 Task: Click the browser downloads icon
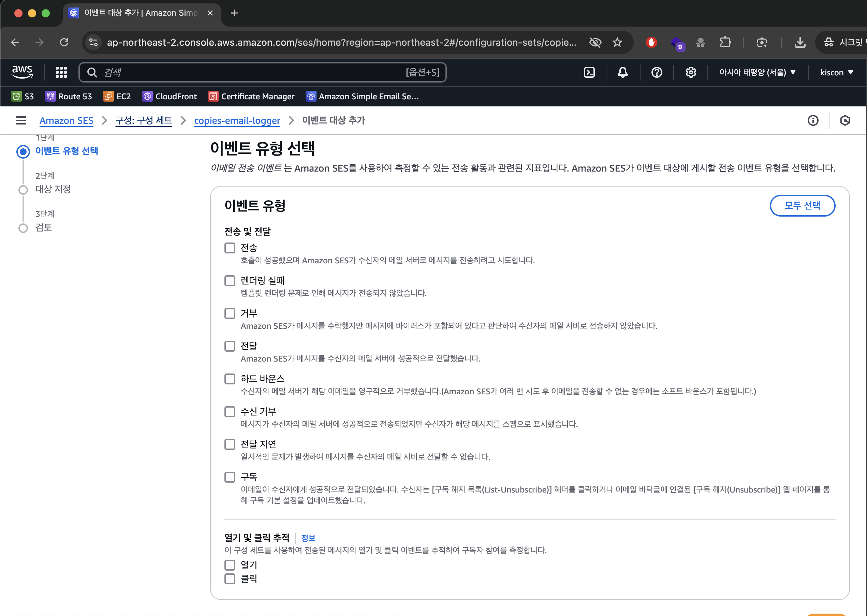[x=799, y=43]
